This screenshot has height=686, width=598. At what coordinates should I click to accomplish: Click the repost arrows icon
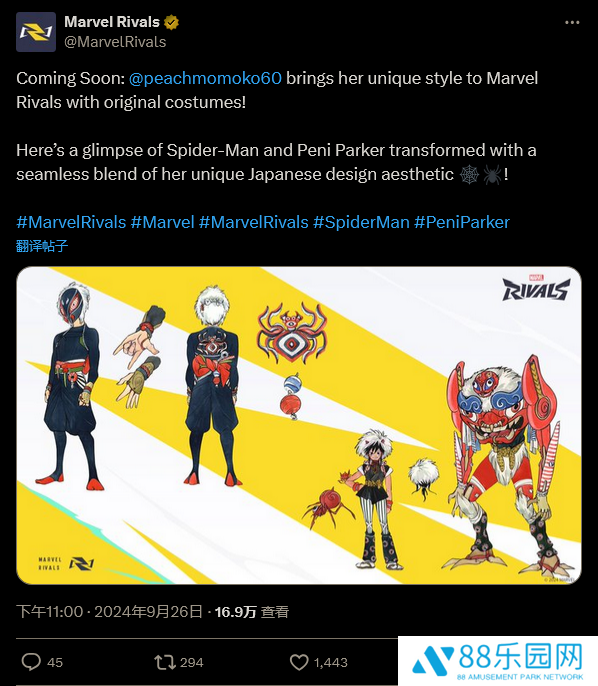tap(165, 662)
